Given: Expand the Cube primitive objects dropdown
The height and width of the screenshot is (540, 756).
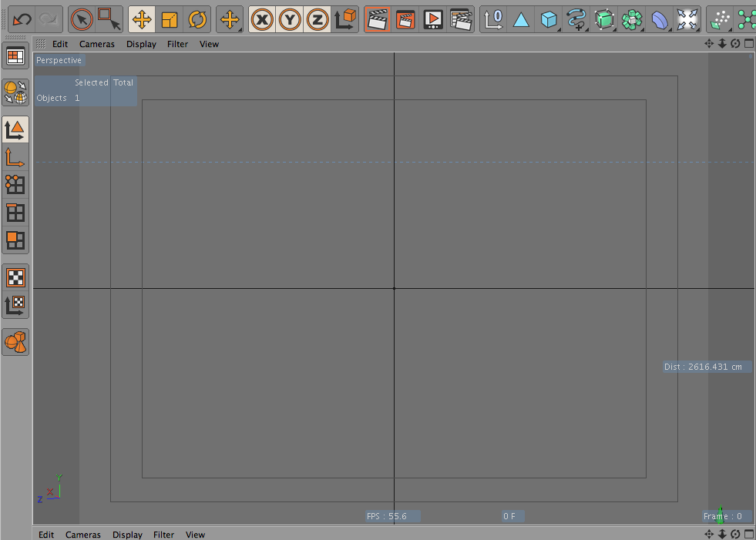Looking at the screenshot, I should pyautogui.click(x=549, y=19).
